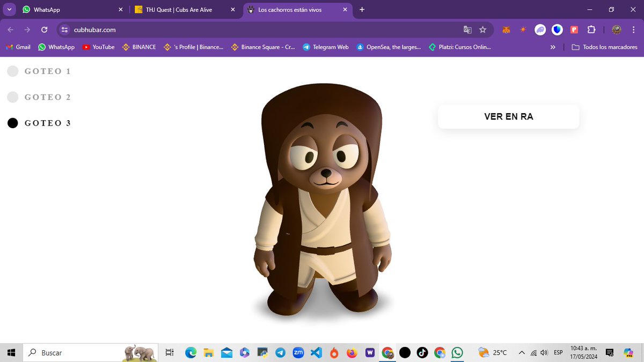Click the 3D hooded bear cub model
644x362 pixels.
coord(322,200)
